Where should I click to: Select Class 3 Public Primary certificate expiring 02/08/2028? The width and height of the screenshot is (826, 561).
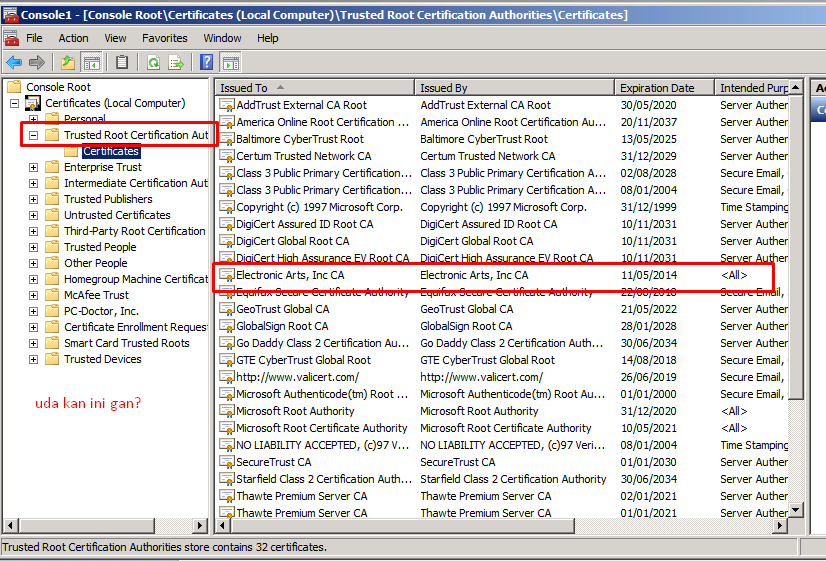coord(503,173)
